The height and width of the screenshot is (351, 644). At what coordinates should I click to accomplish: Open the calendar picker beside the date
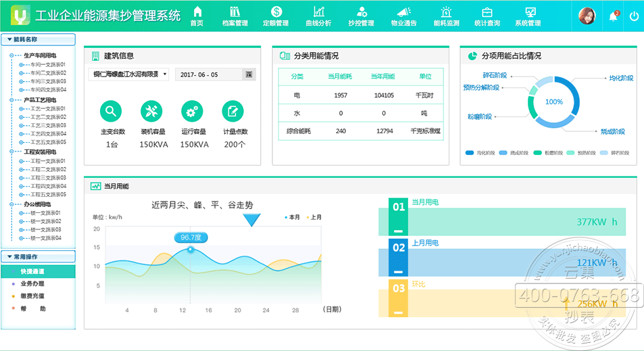(x=249, y=74)
